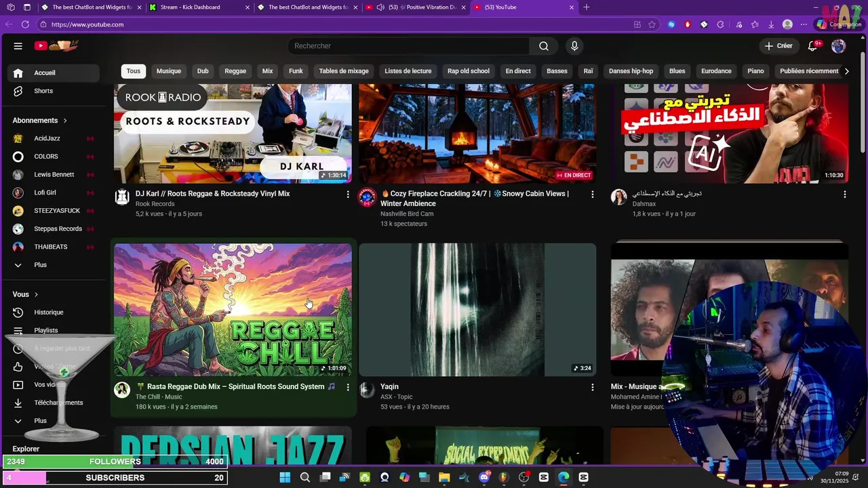The image size is (868, 488).
Task: Focus the Rechercher search field
Action: 408,46
